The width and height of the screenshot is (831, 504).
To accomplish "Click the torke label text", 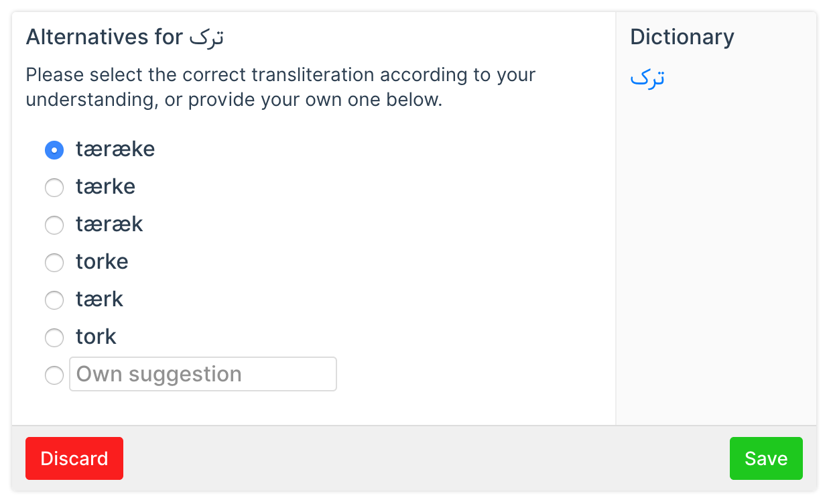I will pyautogui.click(x=102, y=261).
